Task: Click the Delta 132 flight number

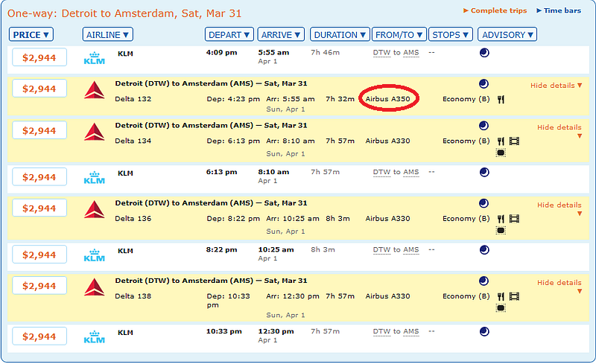Action: click(x=133, y=99)
